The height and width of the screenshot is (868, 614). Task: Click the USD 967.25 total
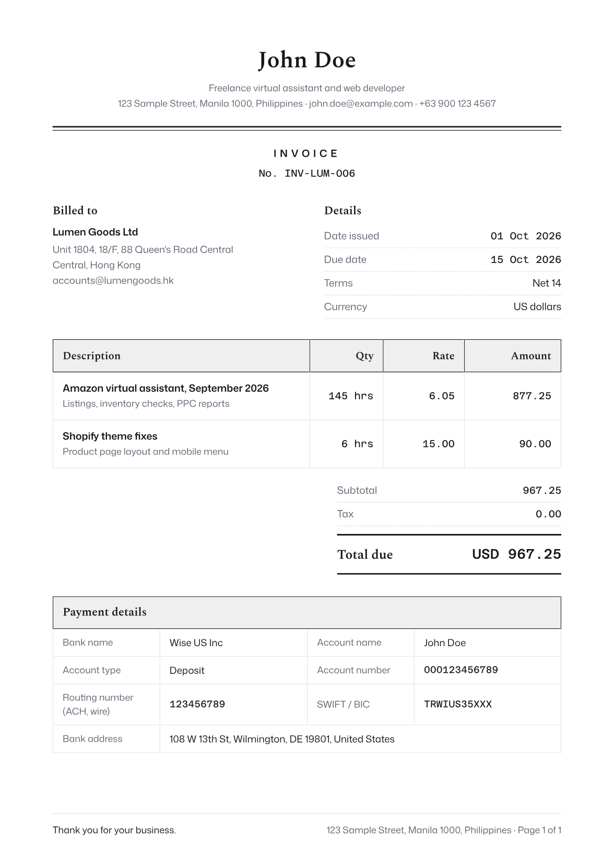click(x=516, y=554)
